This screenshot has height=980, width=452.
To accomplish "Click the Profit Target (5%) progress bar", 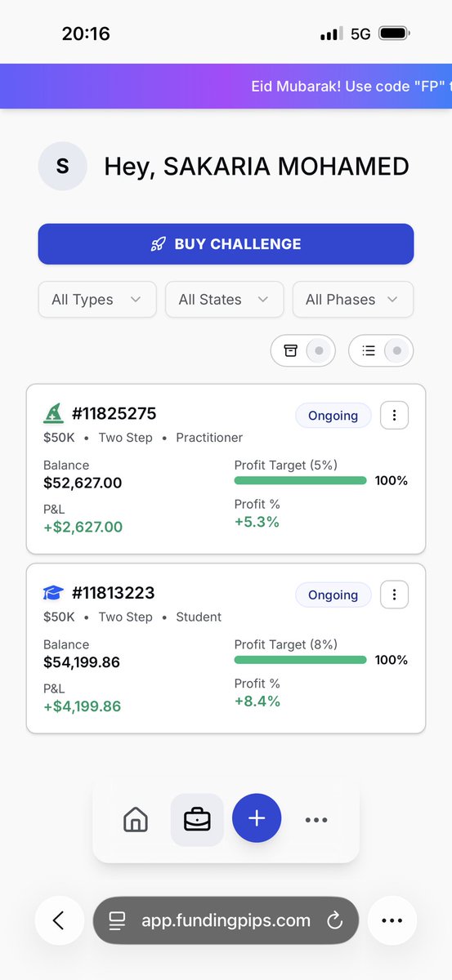I will (x=300, y=480).
